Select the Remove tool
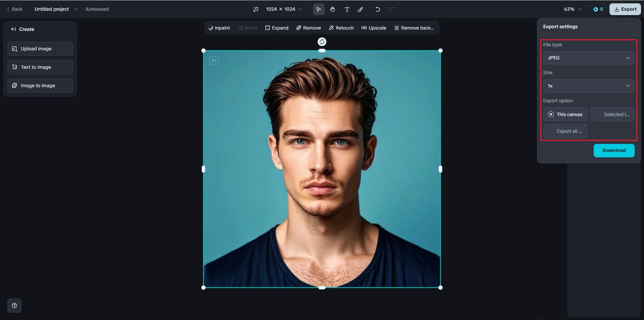Image resolution: width=644 pixels, height=320 pixels. click(308, 28)
